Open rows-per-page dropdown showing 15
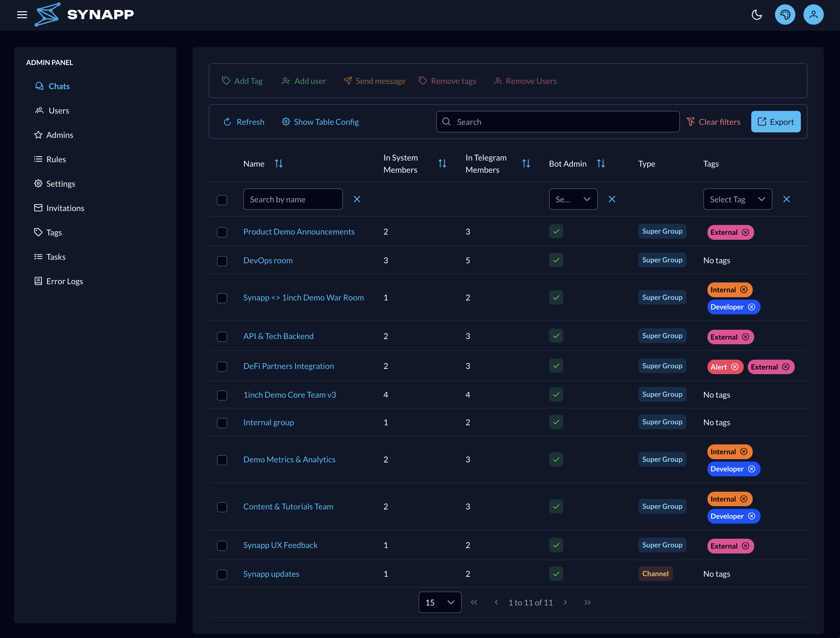Image resolution: width=840 pixels, height=638 pixels. pos(440,602)
